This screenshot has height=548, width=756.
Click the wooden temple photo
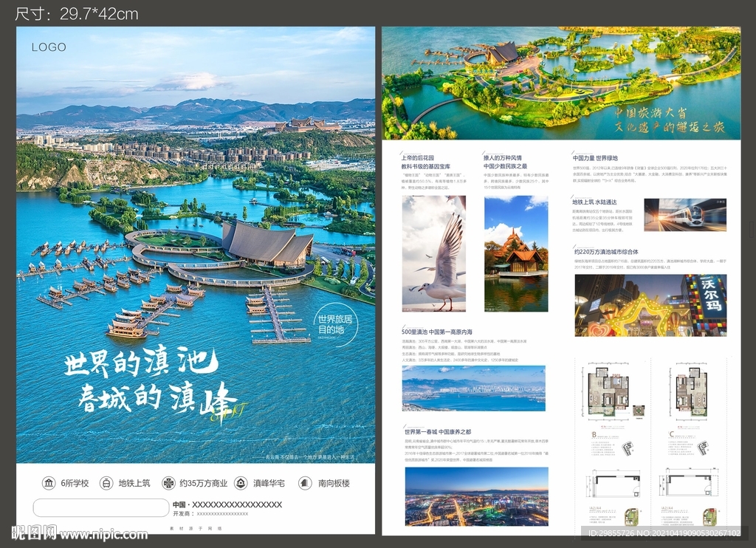(x=515, y=255)
